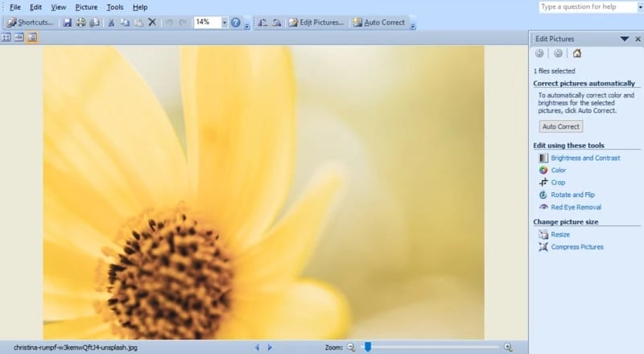Expand the toolbar options arrow after Auto Correct
644x354 pixels.
click(413, 24)
